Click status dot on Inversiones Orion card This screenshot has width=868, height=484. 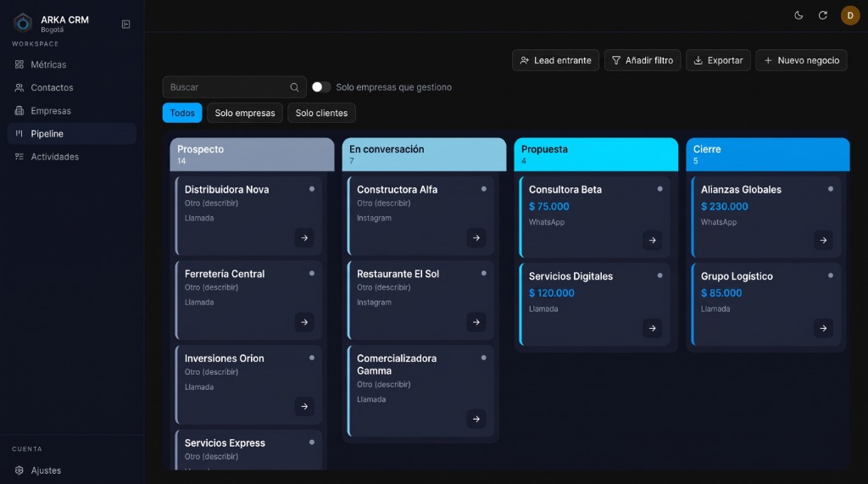312,358
